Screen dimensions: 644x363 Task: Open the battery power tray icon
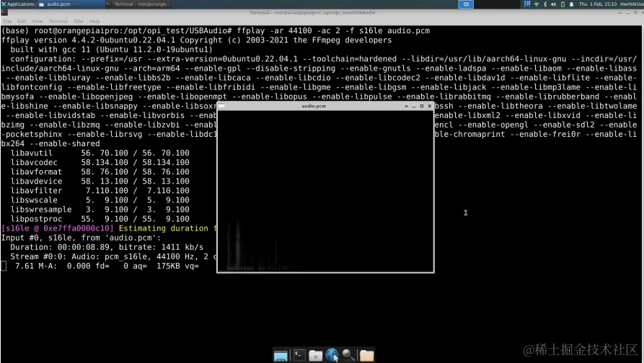tap(563, 4)
